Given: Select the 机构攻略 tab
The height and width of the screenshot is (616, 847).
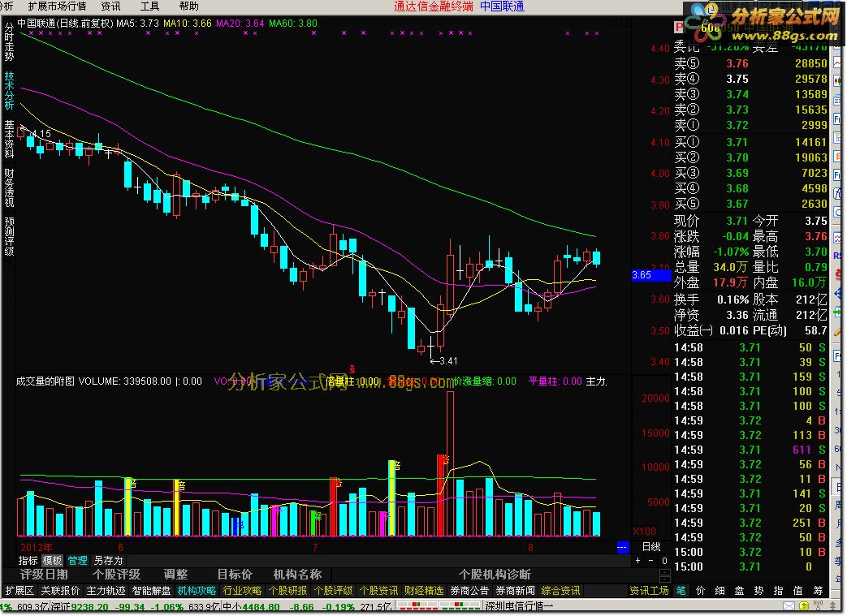Looking at the screenshot, I should coord(197,591).
